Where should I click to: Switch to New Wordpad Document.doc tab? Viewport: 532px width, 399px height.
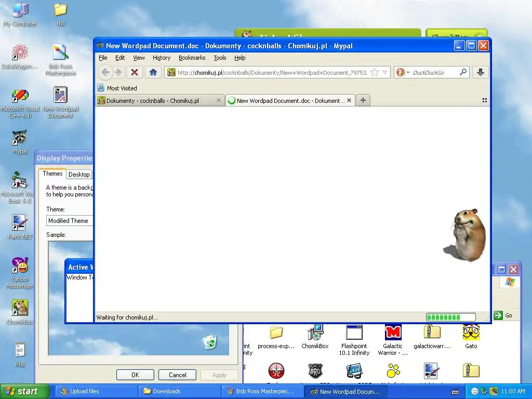pos(290,100)
